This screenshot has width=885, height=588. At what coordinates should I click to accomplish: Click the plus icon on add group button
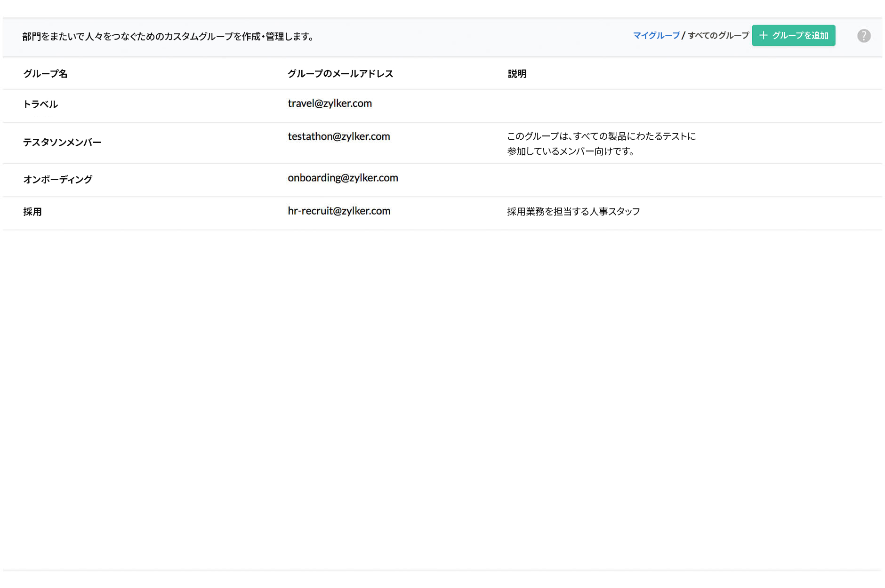coord(764,35)
